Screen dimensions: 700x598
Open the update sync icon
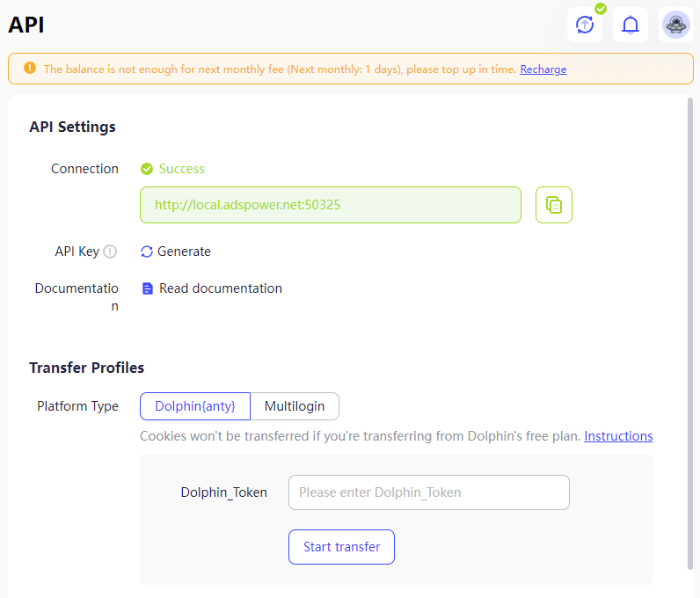(x=585, y=25)
